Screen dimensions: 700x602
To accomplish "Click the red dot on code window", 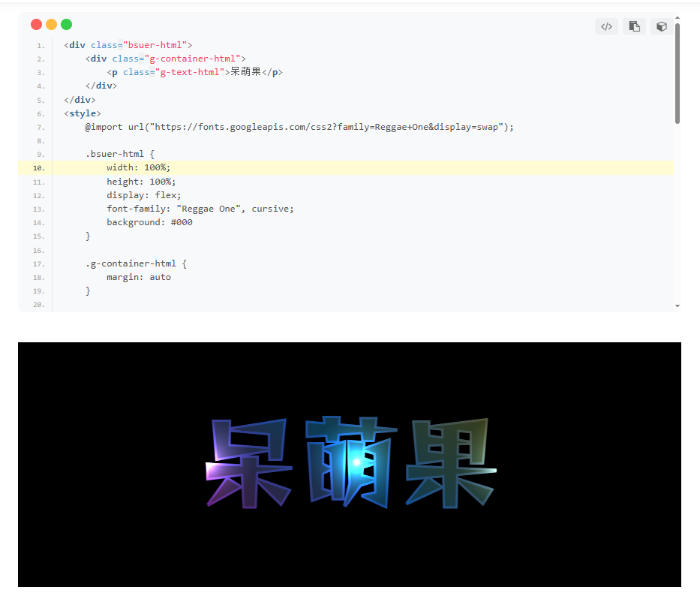I will click(36, 25).
